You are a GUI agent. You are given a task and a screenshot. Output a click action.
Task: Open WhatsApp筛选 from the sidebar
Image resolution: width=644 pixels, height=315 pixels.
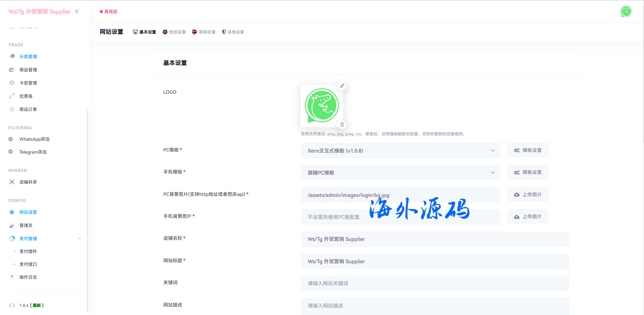click(x=34, y=139)
